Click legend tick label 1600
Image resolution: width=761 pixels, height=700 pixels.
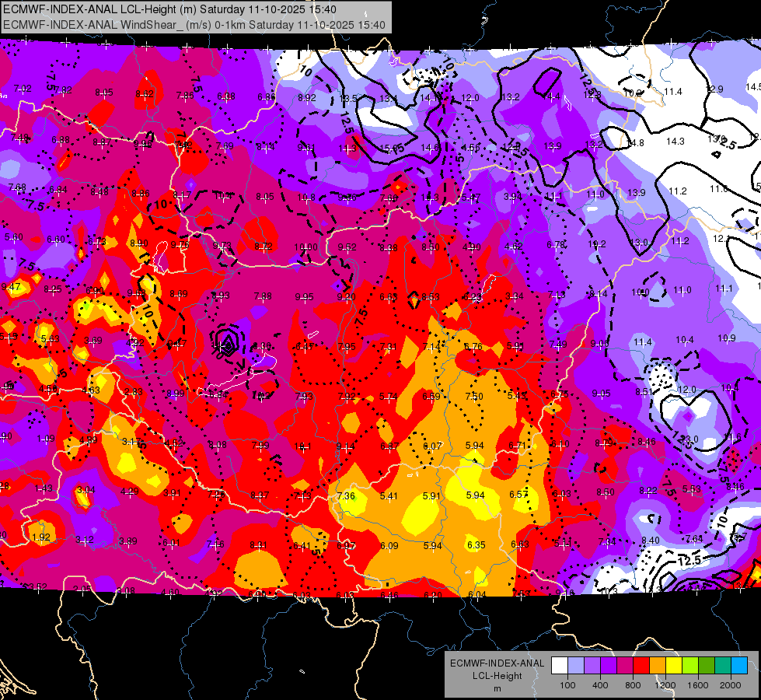click(x=698, y=685)
